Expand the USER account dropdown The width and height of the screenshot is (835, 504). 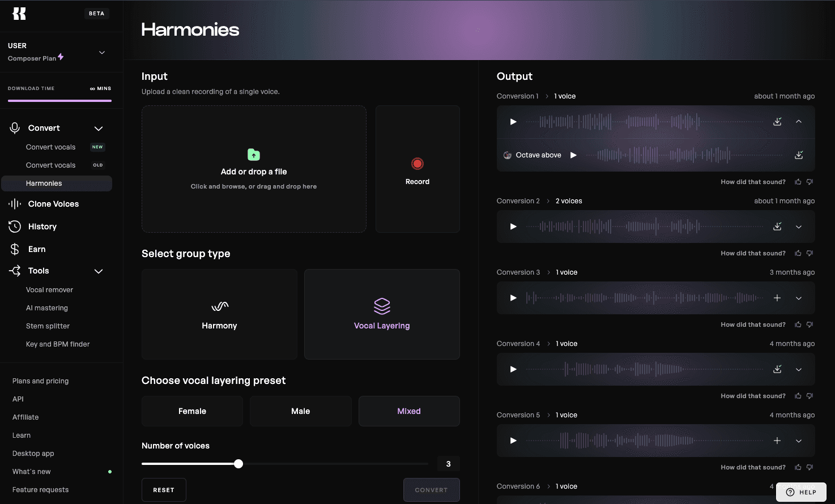click(x=102, y=53)
